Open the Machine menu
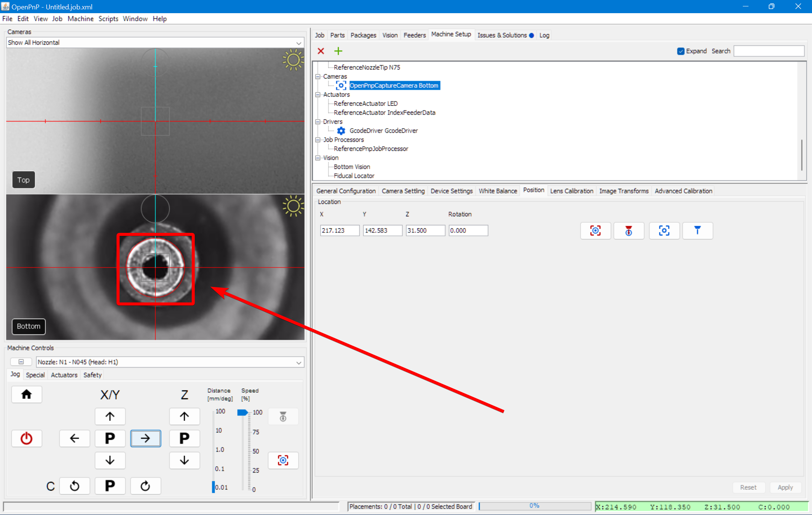 click(80, 18)
